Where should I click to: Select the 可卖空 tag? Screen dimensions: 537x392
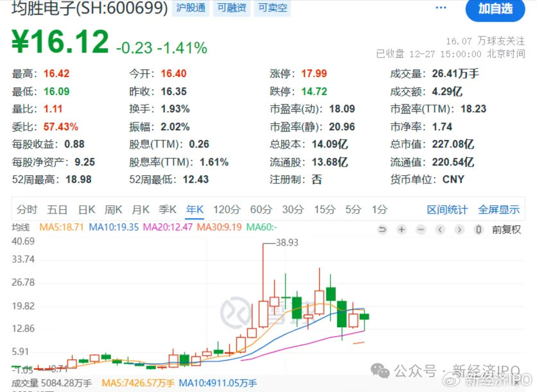tap(272, 8)
